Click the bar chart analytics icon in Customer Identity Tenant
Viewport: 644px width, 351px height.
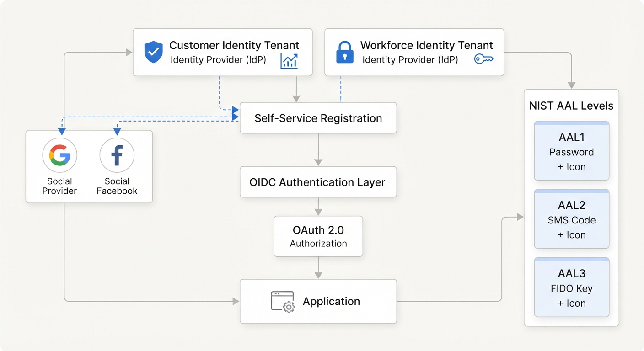(289, 61)
